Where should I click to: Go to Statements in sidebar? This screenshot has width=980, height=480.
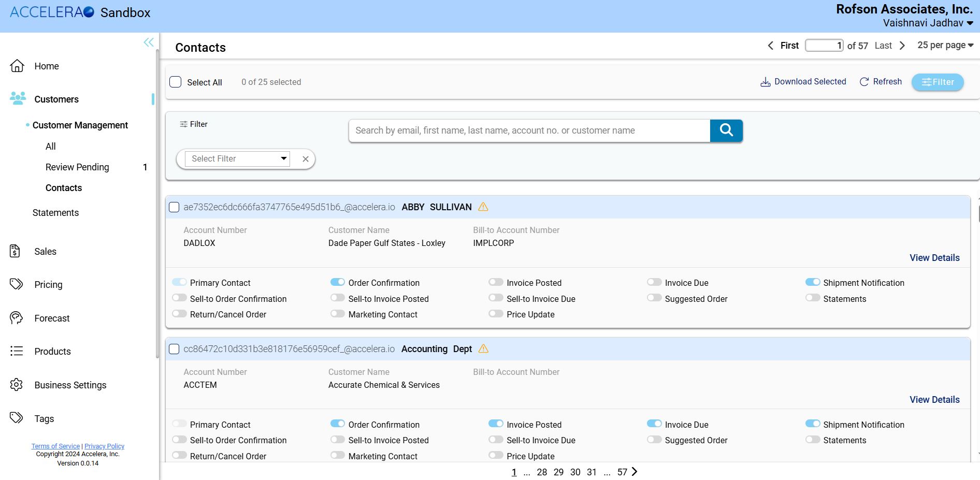point(55,213)
